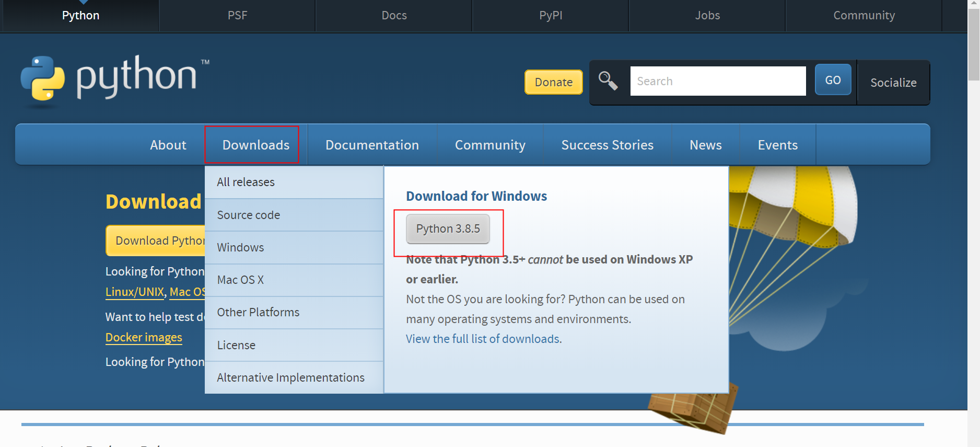Image resolution: width=980 pixels, height=447 pixels.
Task: Open the Downloads navigation menu
Action: point(256,145)
